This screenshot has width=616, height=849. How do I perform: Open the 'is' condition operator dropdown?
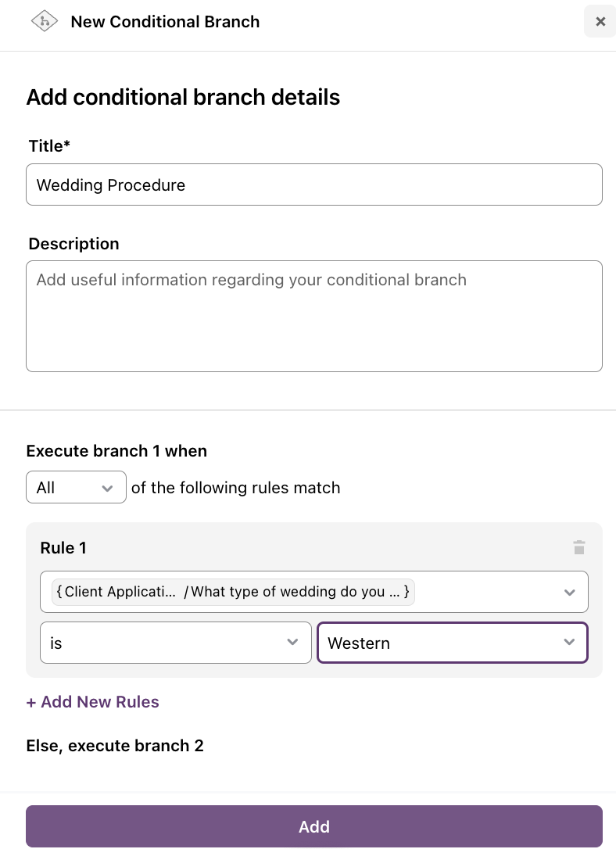pyautogui.click(x=176, y=643)
